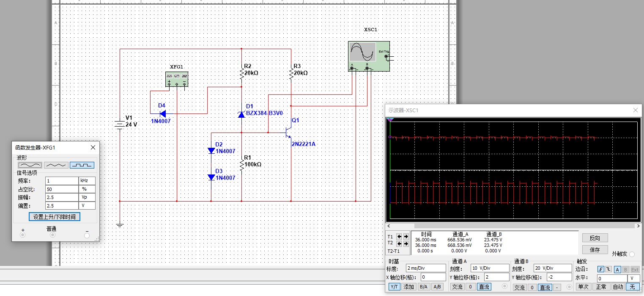Viewport: 644px width, 296px height.
Task: Click the XSC1 oscilloscope instrument on schematic
Action: [x=369, y=56]
